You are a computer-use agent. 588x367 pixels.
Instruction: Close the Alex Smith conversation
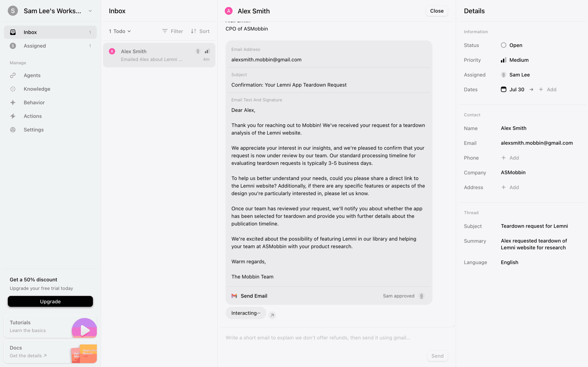pos(437,11)
